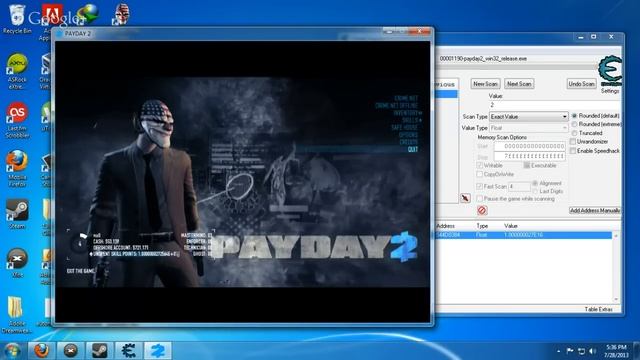The image size is (640, 360).
Task: Switch to Payday 2 in the taskbar
Action: [x=158, y=351]
